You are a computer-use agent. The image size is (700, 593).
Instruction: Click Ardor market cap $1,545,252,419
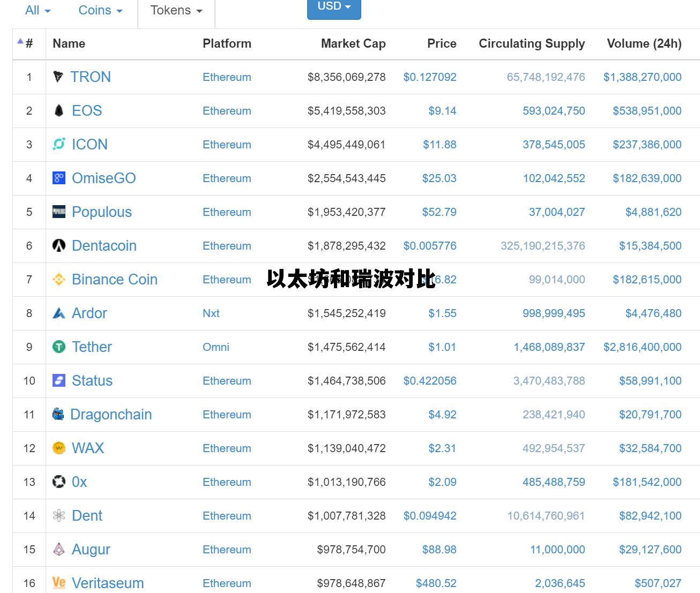[347, 313]
